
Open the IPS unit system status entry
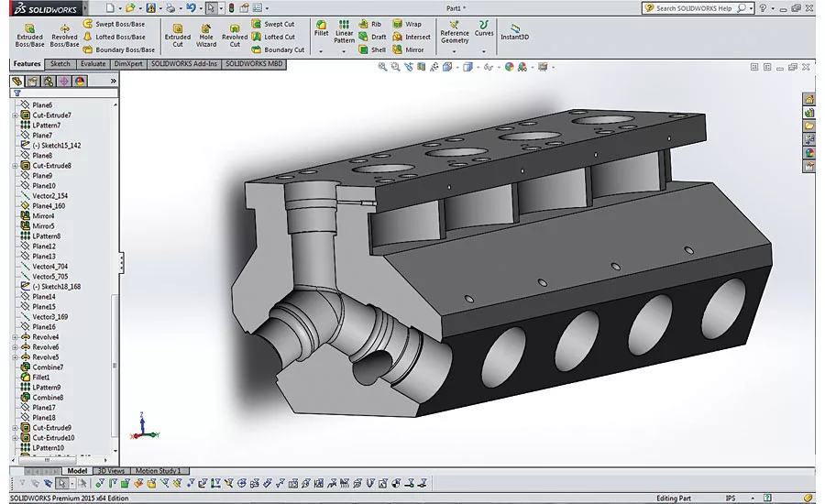(731, 498)
